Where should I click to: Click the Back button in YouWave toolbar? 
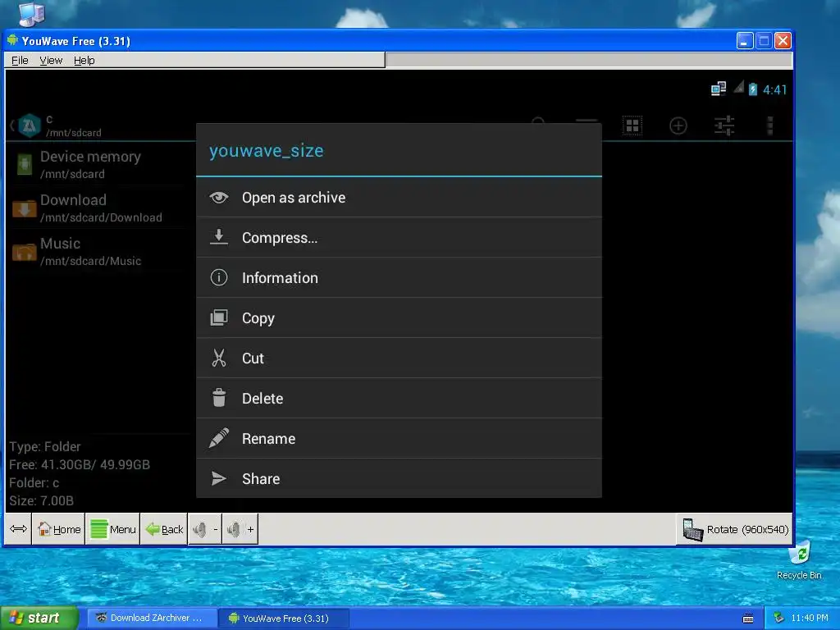pyautogui.click(x=164, y=529)
